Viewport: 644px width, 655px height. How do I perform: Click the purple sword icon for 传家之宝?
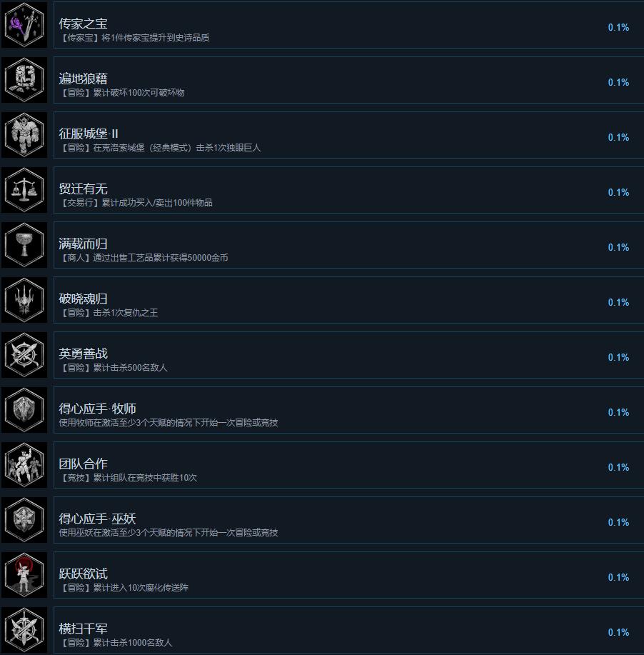pyautogui.click(x=24, y=25)
